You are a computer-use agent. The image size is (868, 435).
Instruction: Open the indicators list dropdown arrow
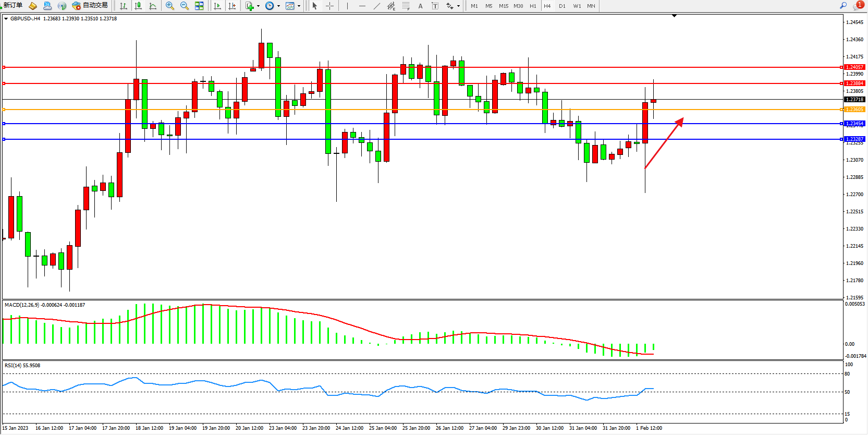(258, 6)
